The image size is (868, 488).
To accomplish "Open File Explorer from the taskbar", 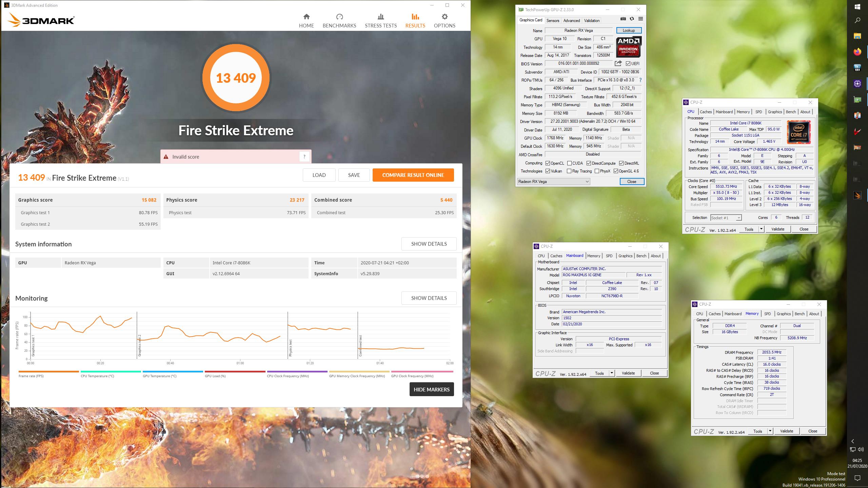I will (x=857, y=36).
